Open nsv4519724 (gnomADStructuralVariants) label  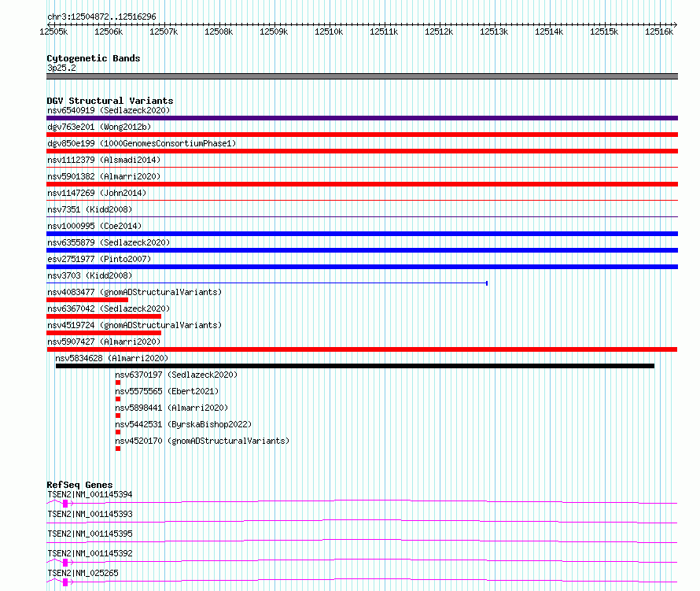pos(134,325)
